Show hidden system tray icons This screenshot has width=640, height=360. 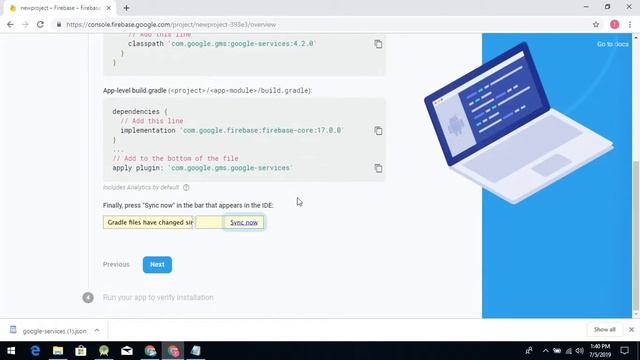click(545, 351)
